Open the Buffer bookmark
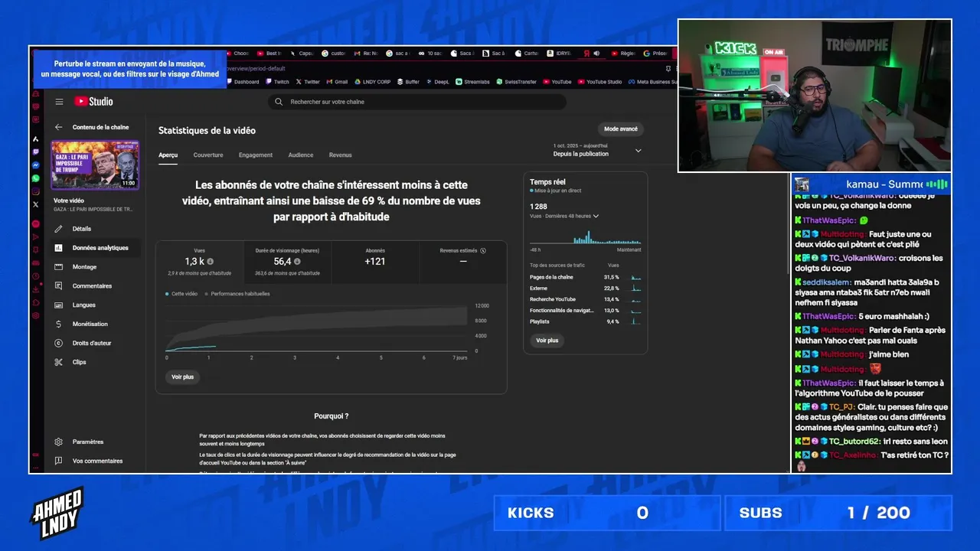980x551 pixels. click(409, 82)
